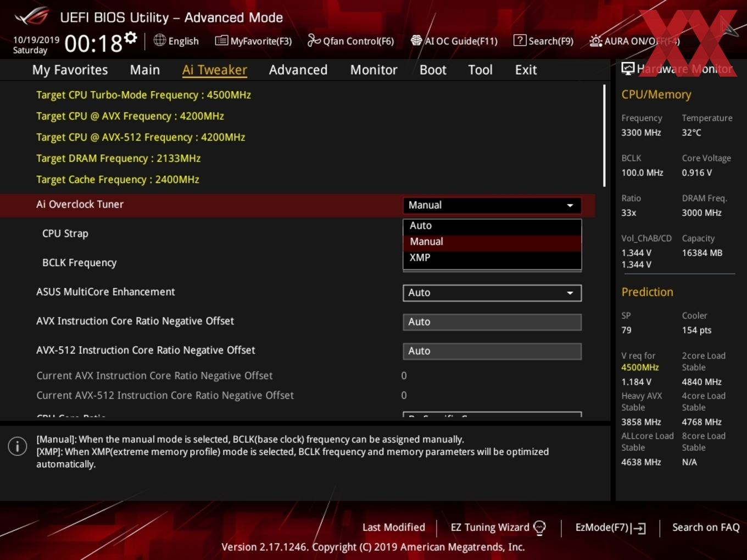Open the Exit tab
This screenshot has height=560, width=747.
(x=526, y=70)
